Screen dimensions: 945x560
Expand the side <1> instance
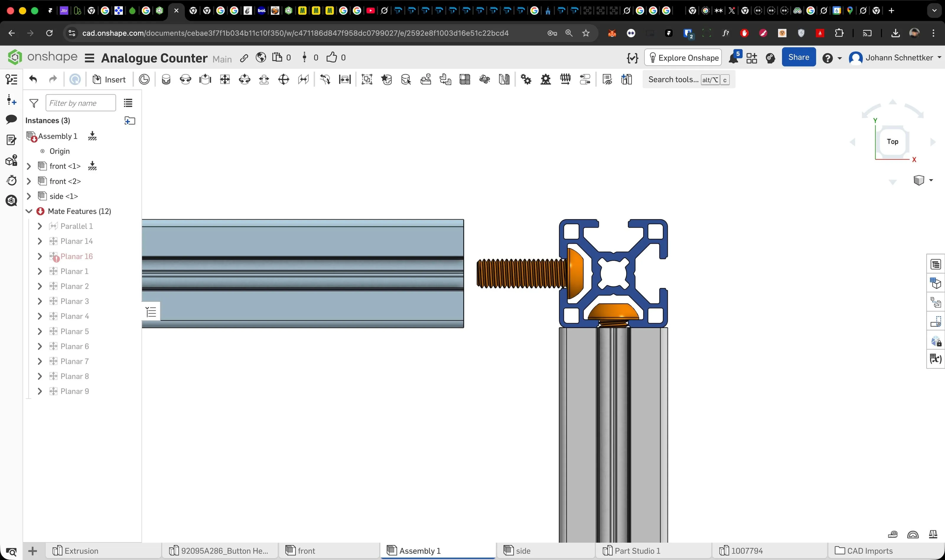[29, 196]
